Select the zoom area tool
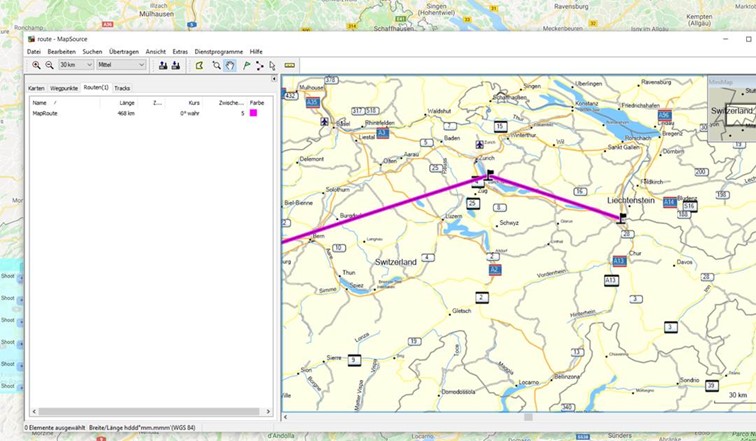This screenshot has height=441, width=756. [216, 65]
